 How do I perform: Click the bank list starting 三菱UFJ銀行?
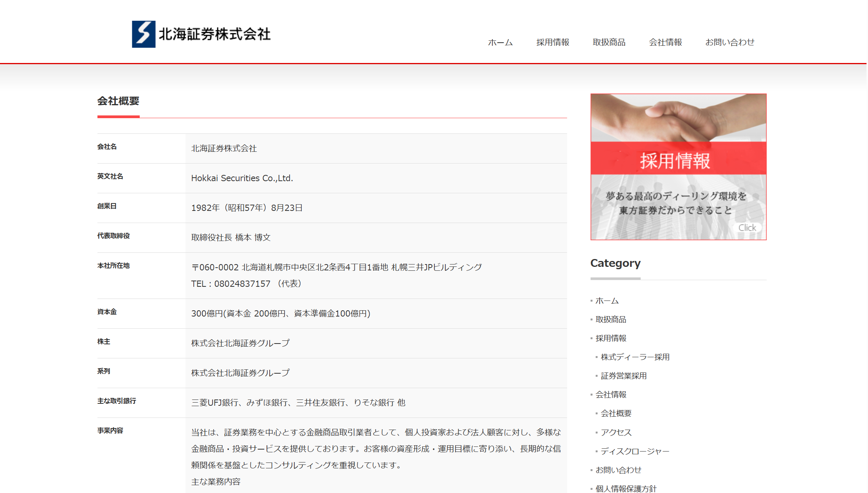tap(298, 403)
